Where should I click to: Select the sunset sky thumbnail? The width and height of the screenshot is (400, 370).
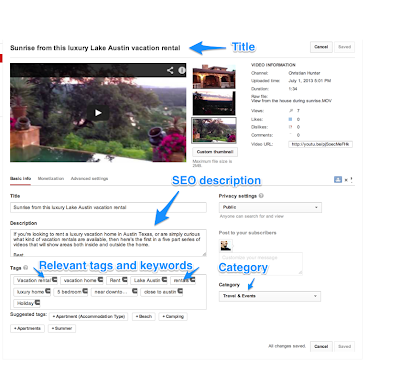pyautogui.click(x=214, y=103)
